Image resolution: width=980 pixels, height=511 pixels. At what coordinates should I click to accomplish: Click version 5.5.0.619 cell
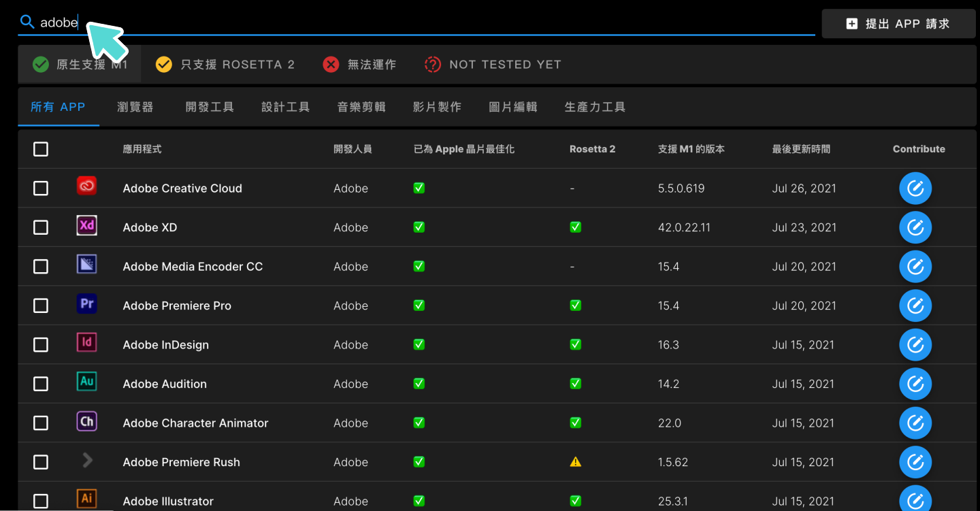click(x=681, y=188)
